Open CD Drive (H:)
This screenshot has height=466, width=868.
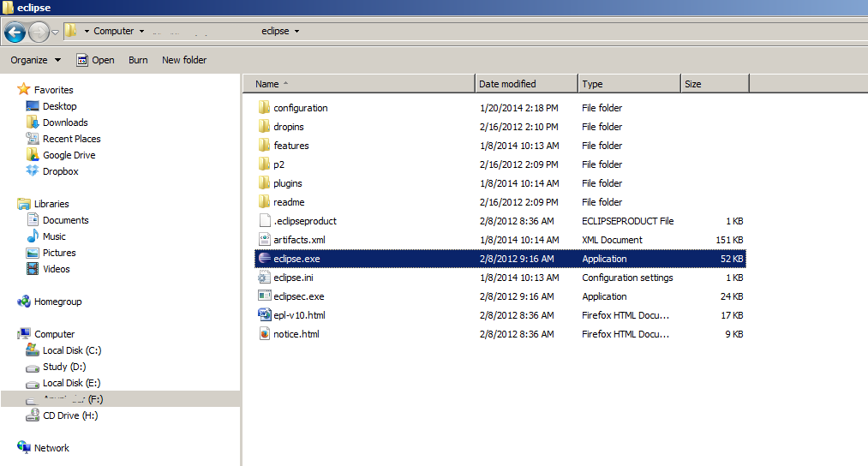point(70,415)
